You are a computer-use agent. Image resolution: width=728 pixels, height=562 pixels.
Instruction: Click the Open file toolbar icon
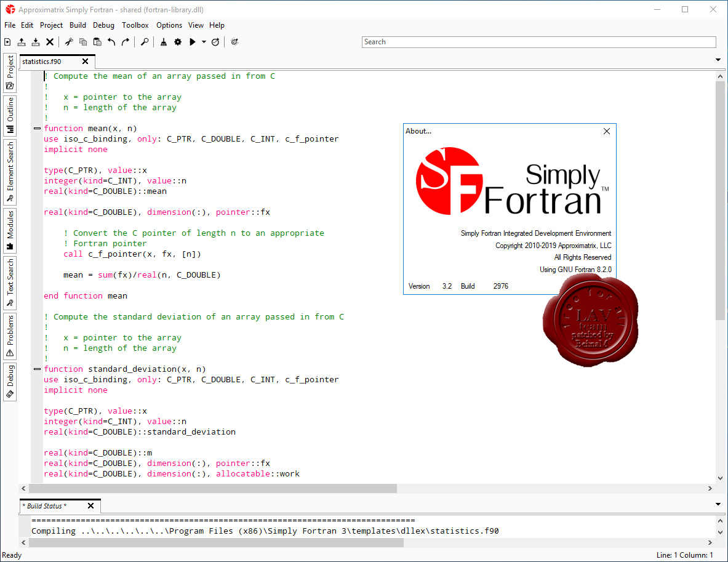click(22, 42)
